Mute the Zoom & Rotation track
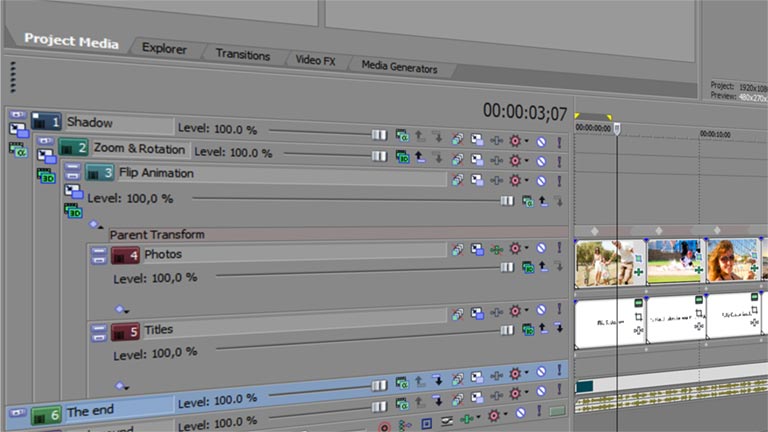768x432 pixels. 541,161
